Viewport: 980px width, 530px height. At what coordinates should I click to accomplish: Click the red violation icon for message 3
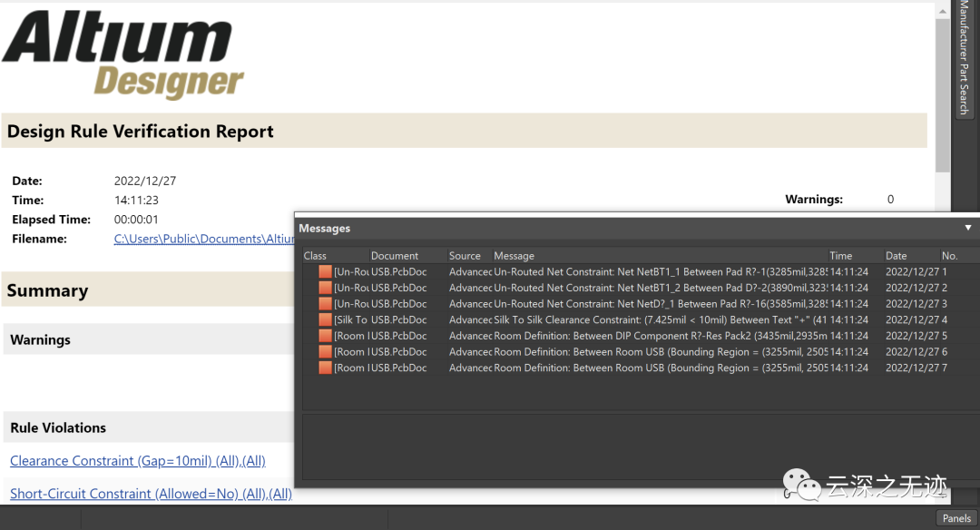coord(325,304)
